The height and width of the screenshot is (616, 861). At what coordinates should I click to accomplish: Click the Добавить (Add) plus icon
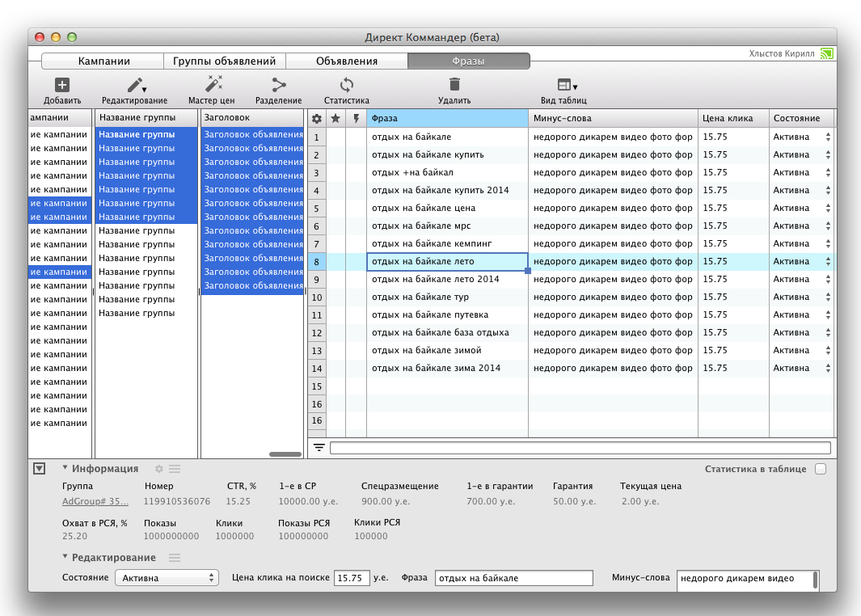coord(62,85)
